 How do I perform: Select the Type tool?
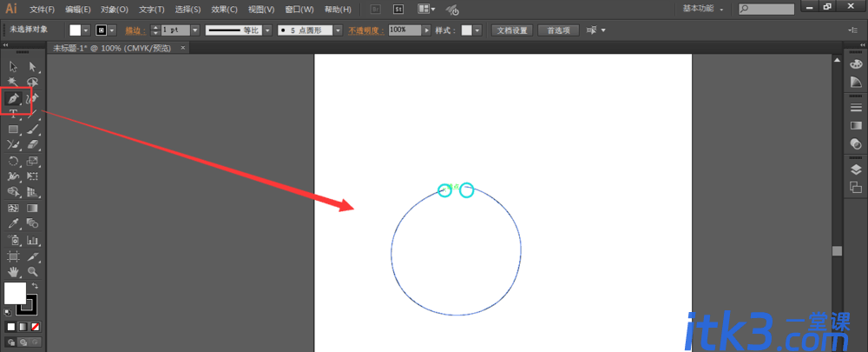tap(13, 114)
